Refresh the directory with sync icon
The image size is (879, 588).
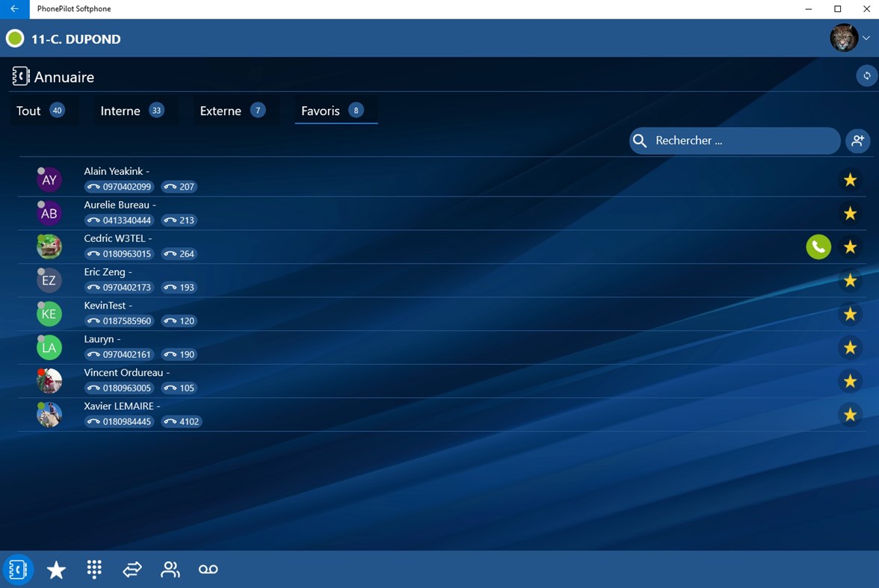(x=866, y=75)
